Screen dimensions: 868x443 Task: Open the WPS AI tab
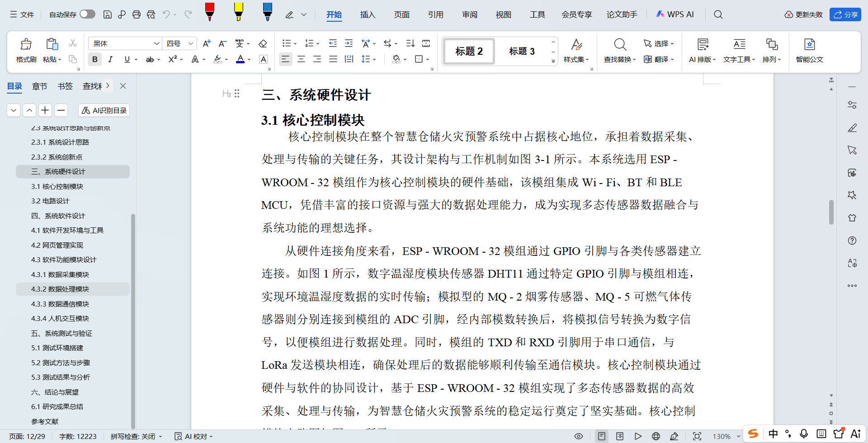click(x=675, y=14)
